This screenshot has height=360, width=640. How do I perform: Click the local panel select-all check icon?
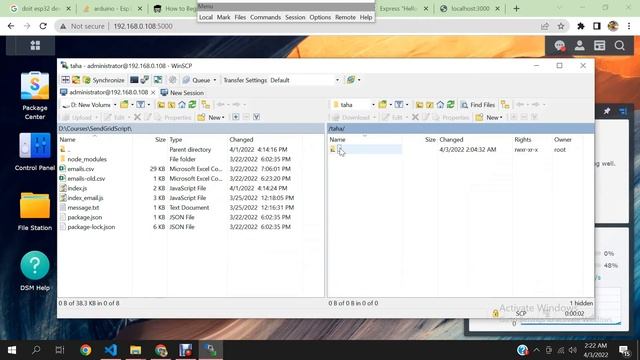pyautogui.click(x=256, y=117)
